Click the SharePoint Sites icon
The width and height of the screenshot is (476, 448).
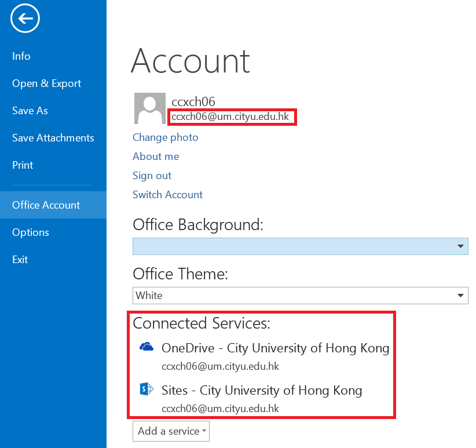(147, 389)
